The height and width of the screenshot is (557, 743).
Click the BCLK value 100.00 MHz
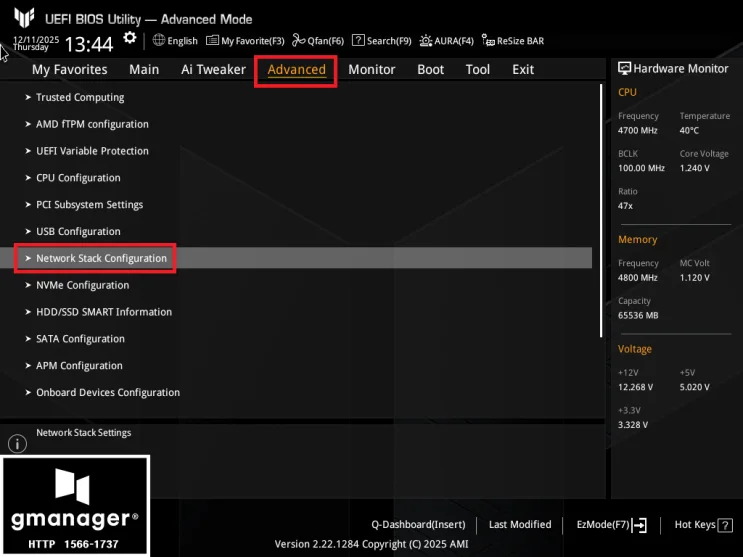pyautogui.click(x=641, y=168)
